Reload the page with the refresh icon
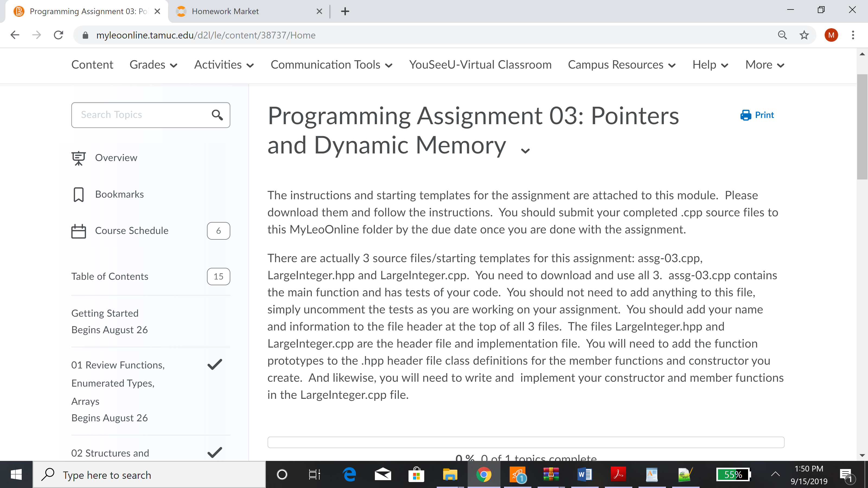 click(x=59, y=35)
